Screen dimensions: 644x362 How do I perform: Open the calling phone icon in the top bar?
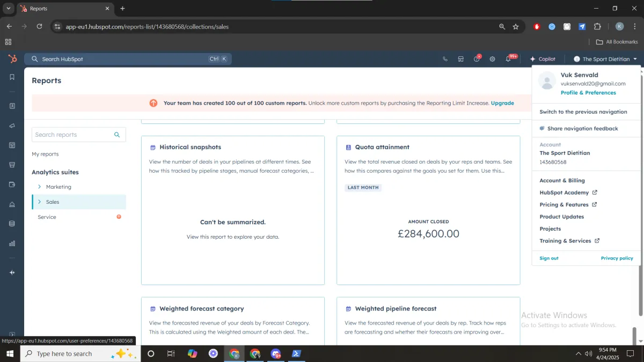click(x=445, y=59)
